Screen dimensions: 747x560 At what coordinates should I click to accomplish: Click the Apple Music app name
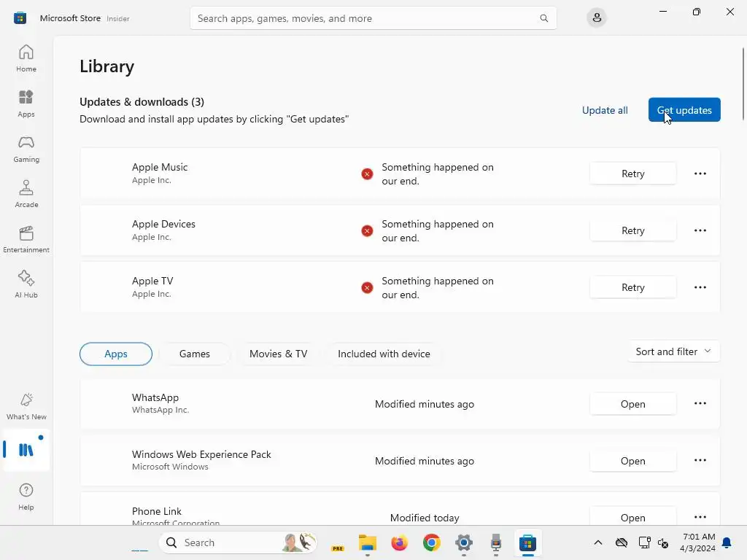coord(160,167)
